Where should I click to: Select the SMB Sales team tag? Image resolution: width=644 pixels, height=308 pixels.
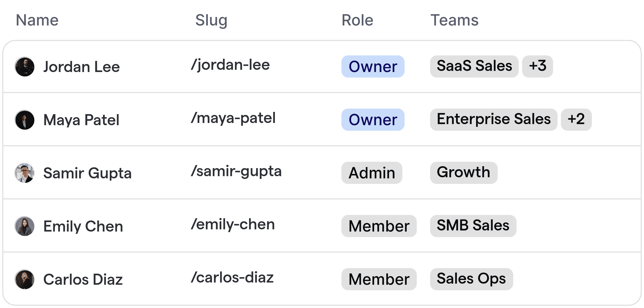(473, 226)
